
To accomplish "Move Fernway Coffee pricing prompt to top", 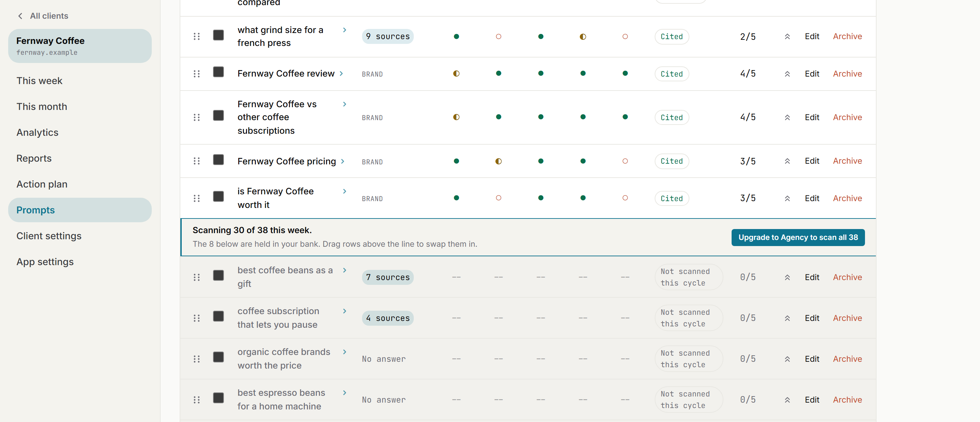I will coord(787,161).
